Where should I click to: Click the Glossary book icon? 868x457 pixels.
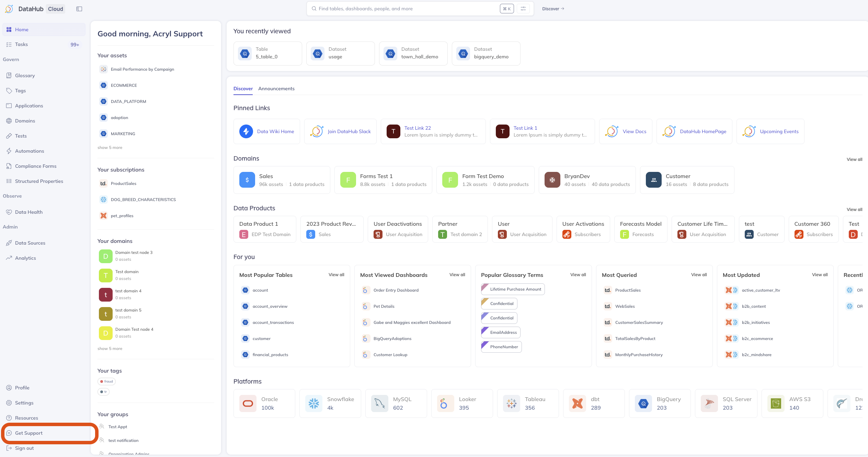[9, 75]
